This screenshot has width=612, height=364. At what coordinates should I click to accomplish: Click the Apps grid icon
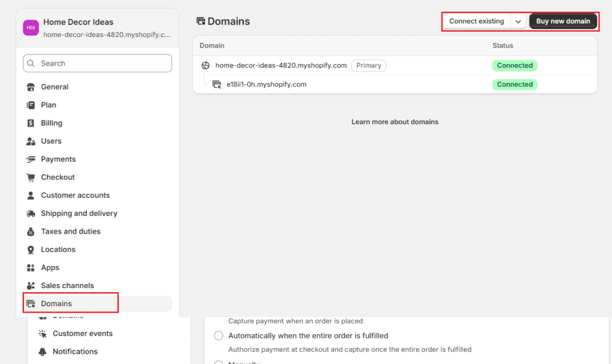pos(31,268)
